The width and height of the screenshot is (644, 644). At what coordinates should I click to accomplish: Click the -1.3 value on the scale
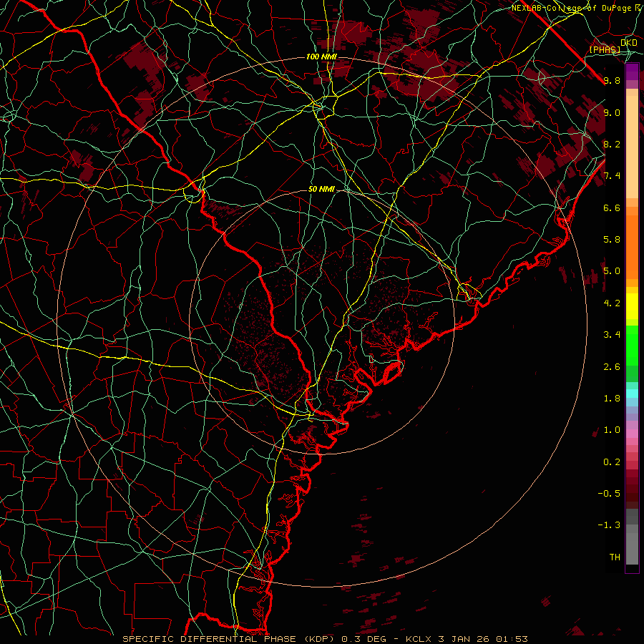coord(609,525)
